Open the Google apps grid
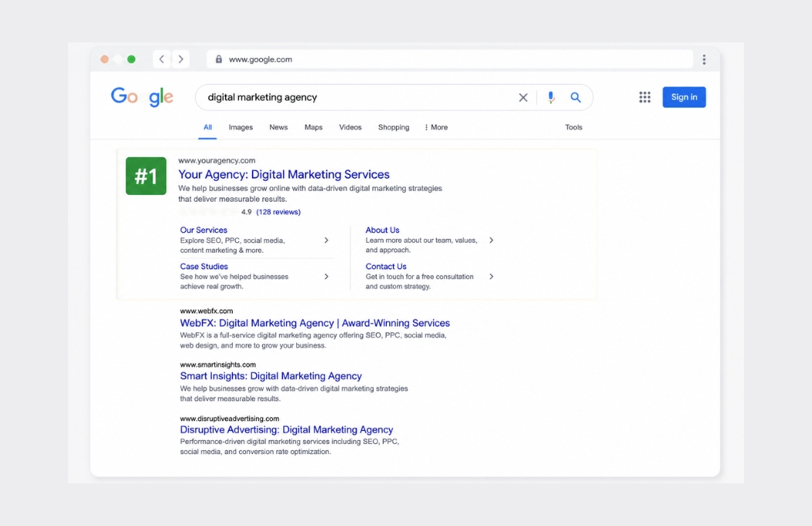 pos(645,97)
